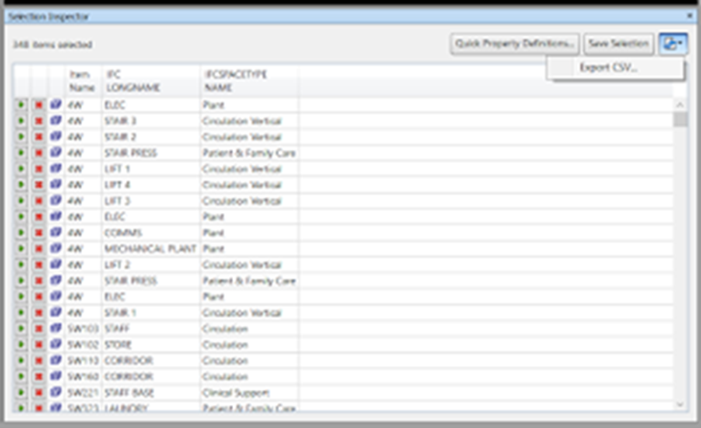Show item for the LIFT 4 row
The image size is (701, 428).
21,185
